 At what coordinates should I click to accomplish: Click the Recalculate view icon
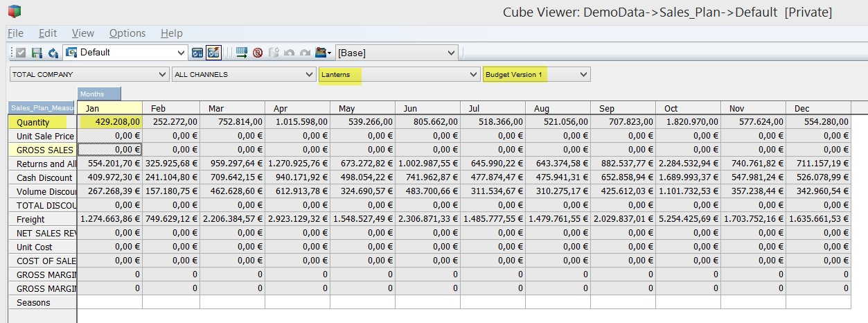[x=53, y=53]
